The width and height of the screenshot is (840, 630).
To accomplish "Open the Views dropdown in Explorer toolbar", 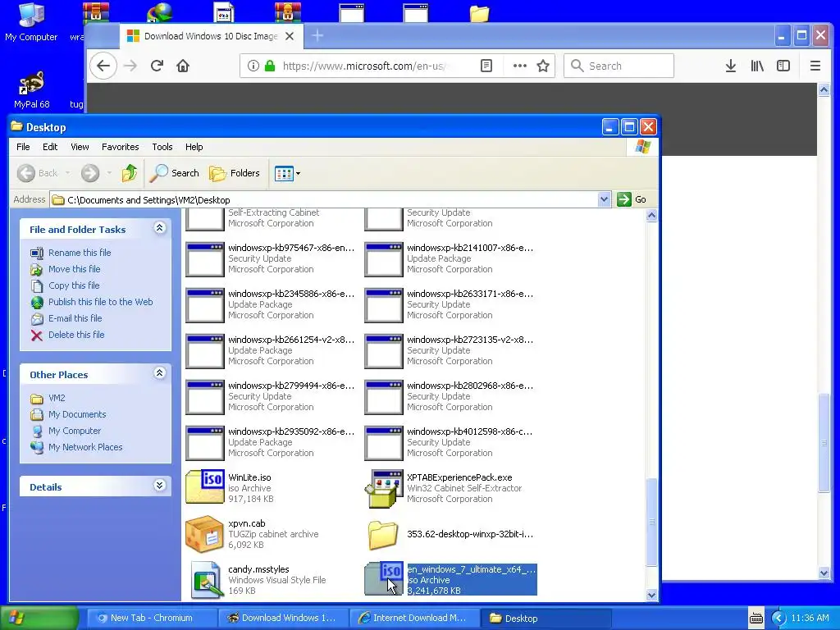I will point(288,173).
